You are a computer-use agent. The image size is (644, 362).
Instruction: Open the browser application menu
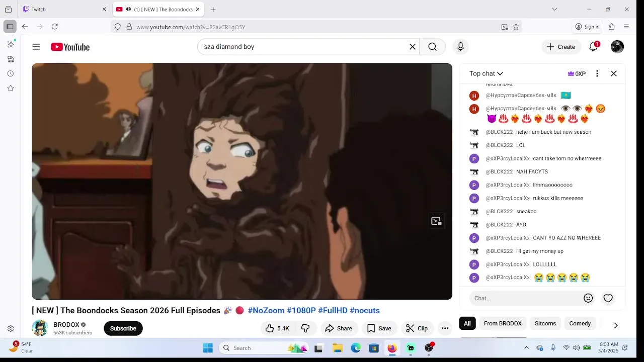pyautogui.click(x=626, y=27)
